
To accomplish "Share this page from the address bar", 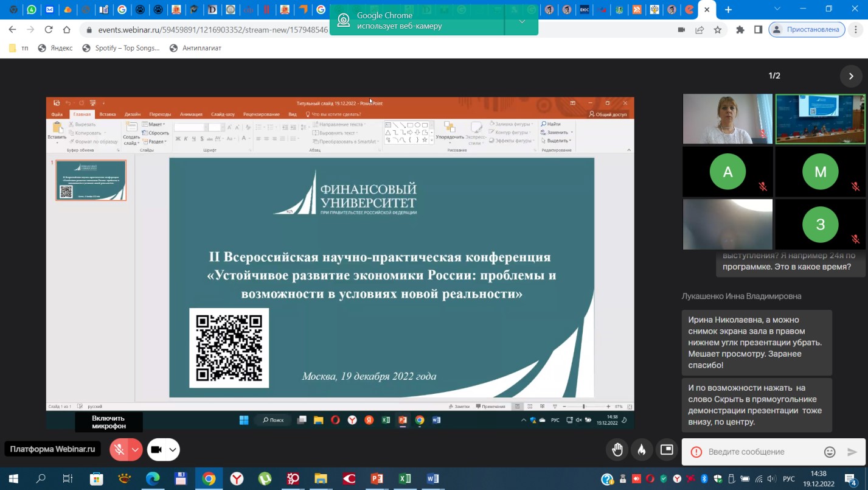I will pos(700,30).
